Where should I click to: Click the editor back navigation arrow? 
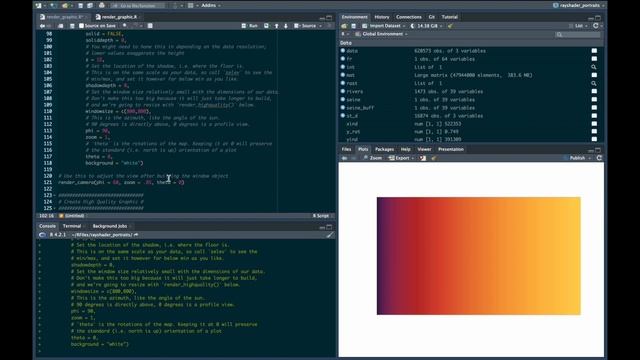click(x=42, y=26)
